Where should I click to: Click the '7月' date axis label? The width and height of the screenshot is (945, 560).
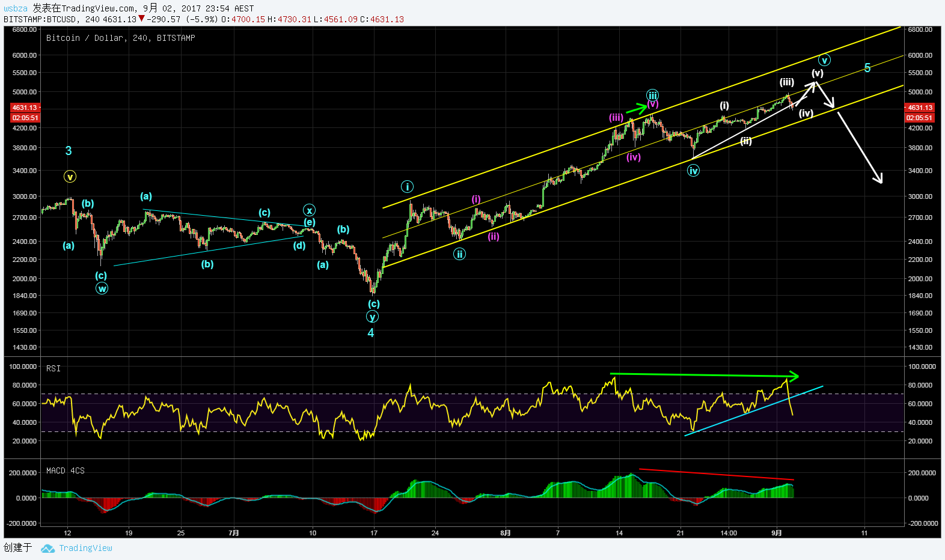pos(234,532)
